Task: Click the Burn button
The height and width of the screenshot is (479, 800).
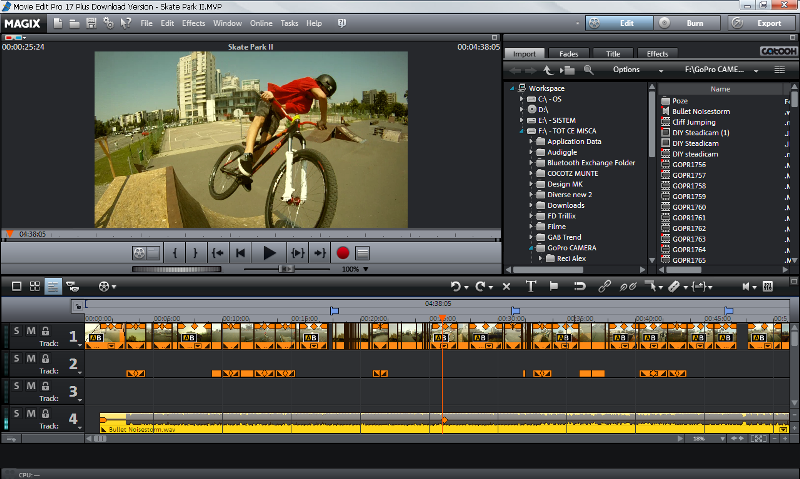Action: coord(689,22)
